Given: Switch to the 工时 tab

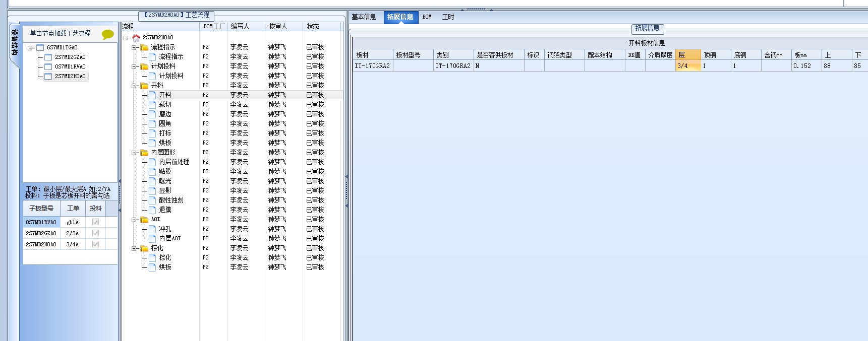Looking at the screenshot, I should click(x=448, y=17).
